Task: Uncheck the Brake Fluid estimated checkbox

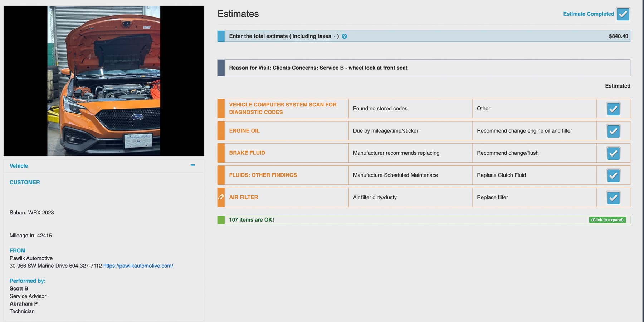Action: [x=613, y=153]
